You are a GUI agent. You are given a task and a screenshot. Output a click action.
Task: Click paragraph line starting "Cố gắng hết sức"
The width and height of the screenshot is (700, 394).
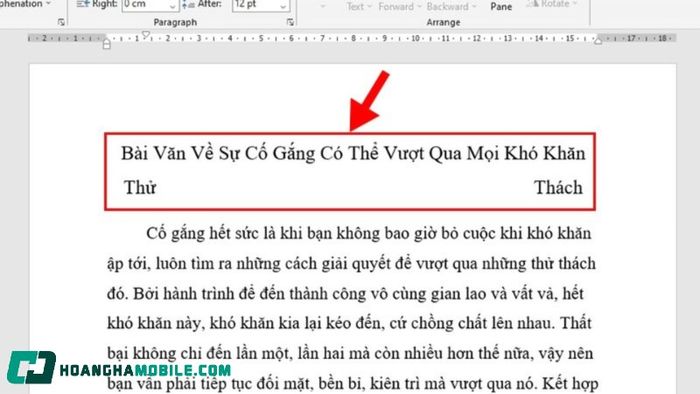(369, 233)
